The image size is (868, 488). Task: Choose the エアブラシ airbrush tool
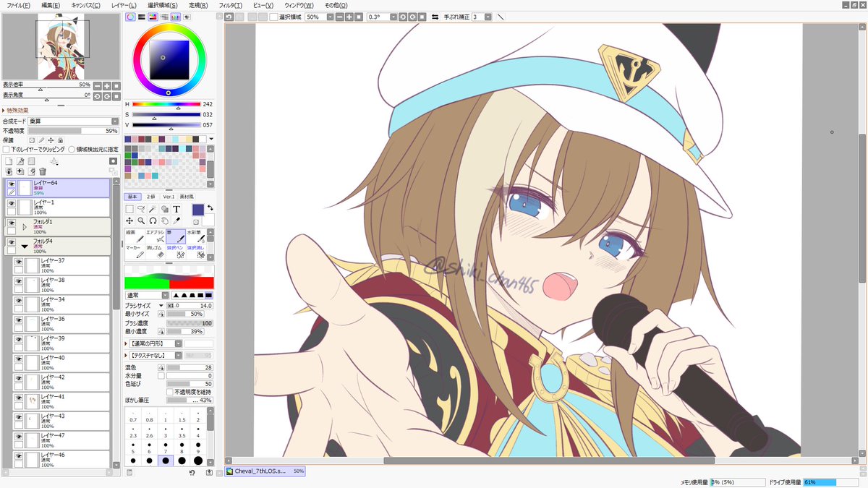click(x=156, y=236)
